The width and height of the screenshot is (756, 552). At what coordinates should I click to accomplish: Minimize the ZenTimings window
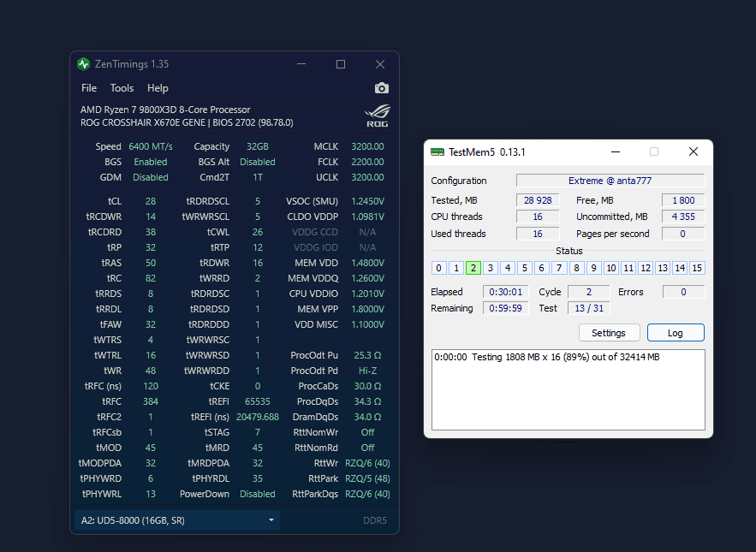coord(301,64)
